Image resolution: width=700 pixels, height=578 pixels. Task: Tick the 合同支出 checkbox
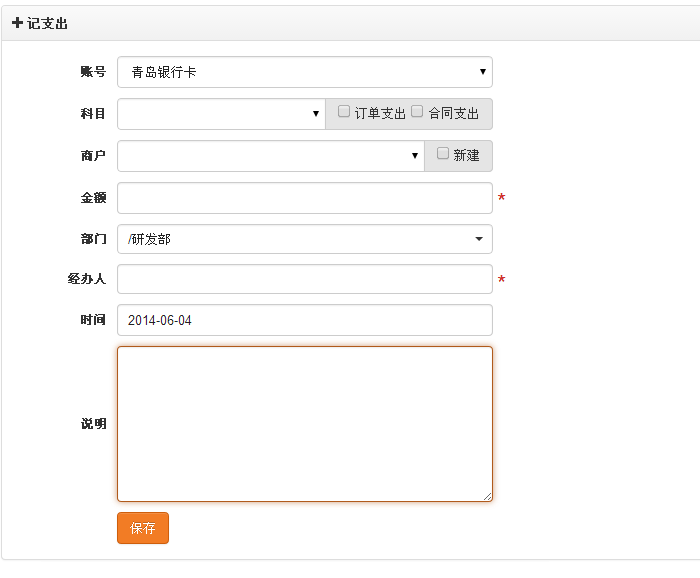(417, 111)
